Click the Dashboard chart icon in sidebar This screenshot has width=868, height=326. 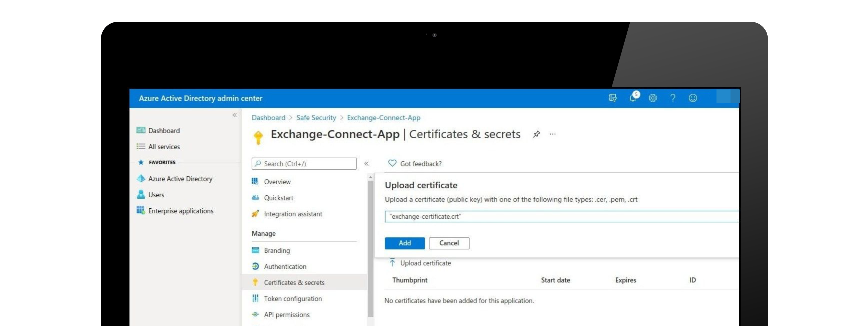tap(141, 130)
